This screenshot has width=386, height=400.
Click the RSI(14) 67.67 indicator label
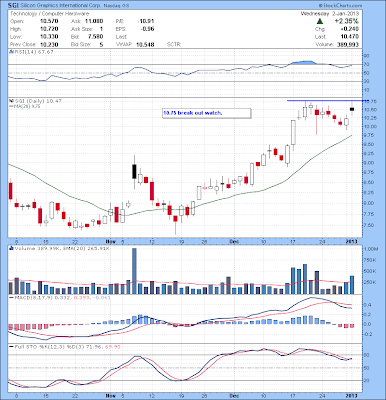(33, 52)
